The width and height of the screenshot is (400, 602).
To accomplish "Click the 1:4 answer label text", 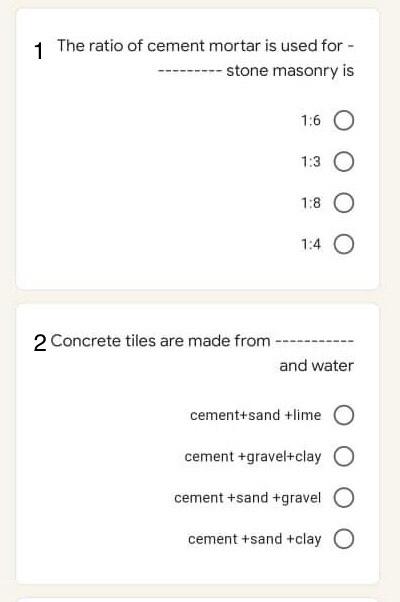I will (311, 245).
